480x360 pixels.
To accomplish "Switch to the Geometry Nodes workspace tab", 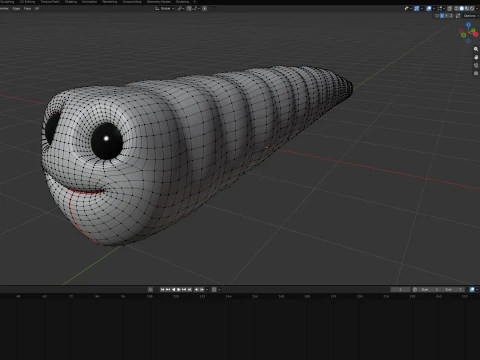I will pos(159,2).
